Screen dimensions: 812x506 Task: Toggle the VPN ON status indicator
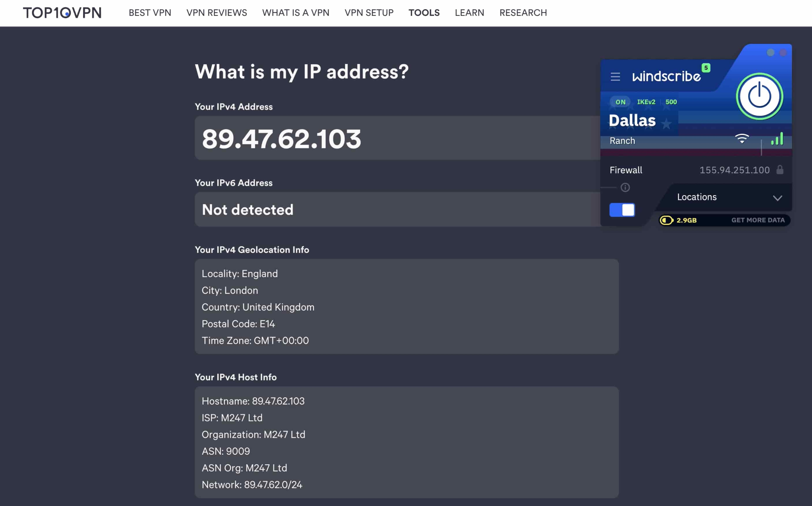619,101
